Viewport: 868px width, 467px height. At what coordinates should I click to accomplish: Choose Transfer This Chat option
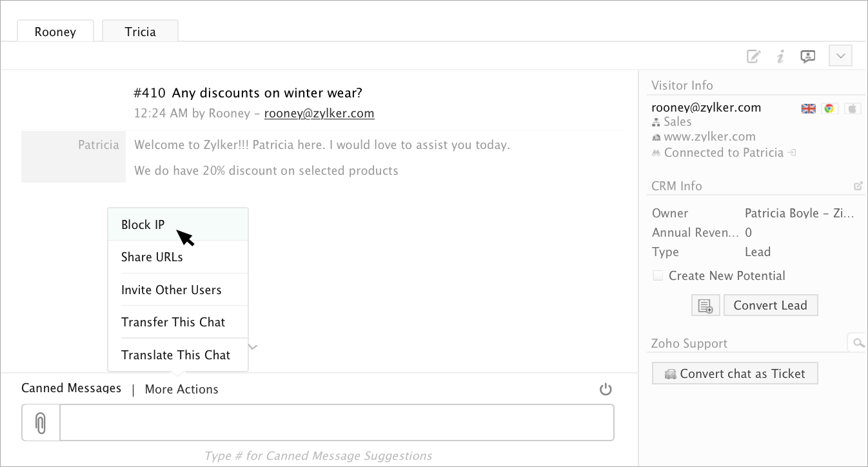[x=173, y=322]
